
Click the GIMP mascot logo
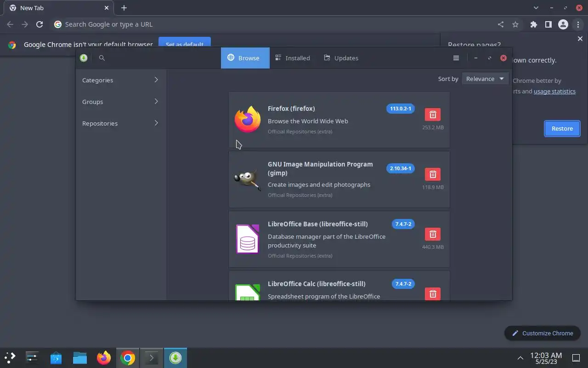248,179
